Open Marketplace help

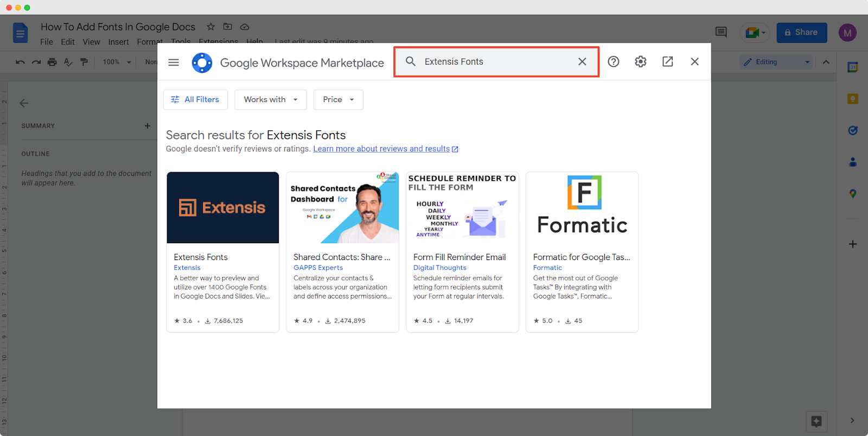pos(614,61)
